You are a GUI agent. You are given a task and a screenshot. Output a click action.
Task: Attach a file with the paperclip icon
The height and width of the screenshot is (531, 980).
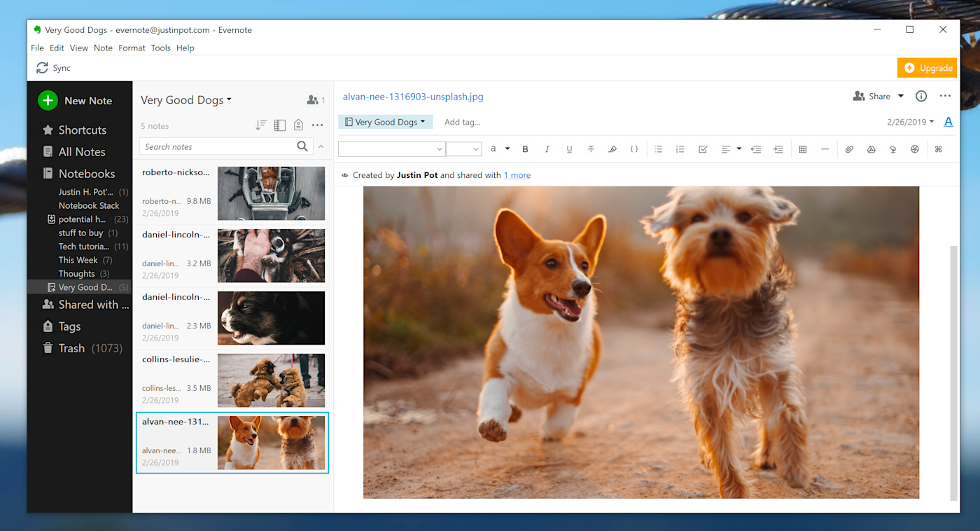(x=849, y=149)
